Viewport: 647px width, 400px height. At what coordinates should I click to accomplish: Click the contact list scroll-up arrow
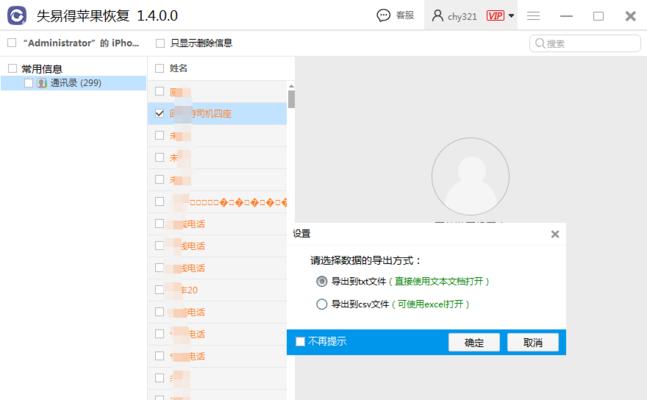tap(291, 86)
